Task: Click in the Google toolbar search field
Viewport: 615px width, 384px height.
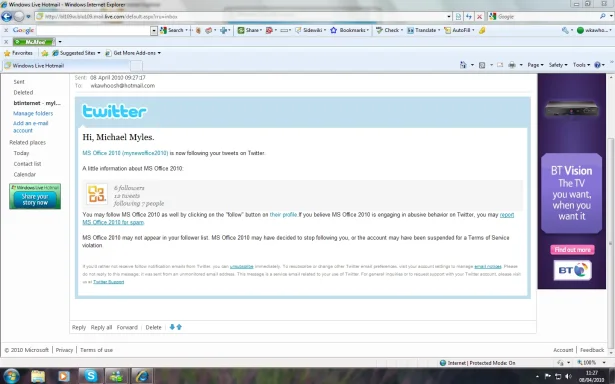Action: tap(94, 30)
